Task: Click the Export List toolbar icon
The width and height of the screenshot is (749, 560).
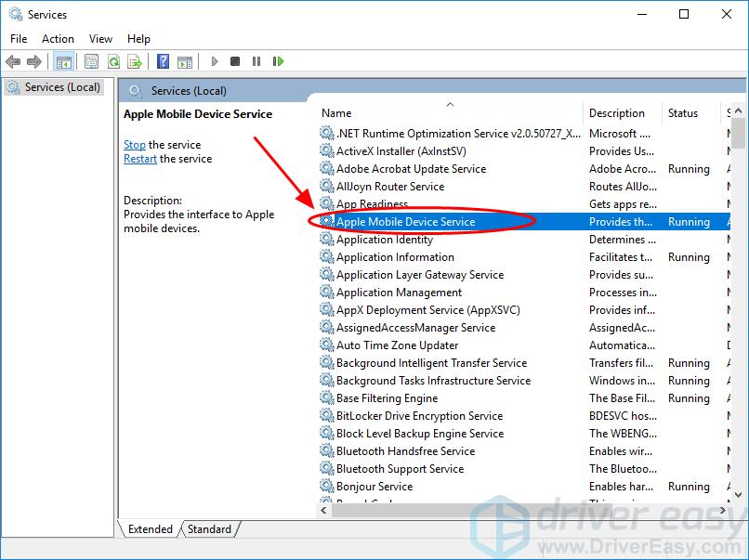Action: point(135,61)
